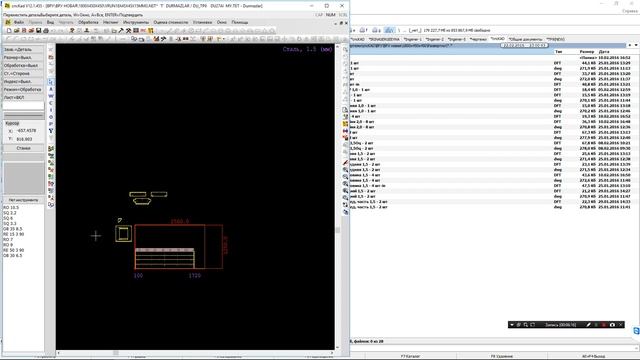
Task: Select the letter W tool in left strip
Action: coord(51,96)
